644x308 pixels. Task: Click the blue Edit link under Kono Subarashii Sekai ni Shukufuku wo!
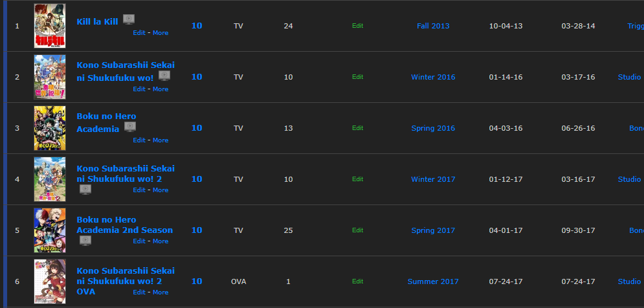coord(139,89)
